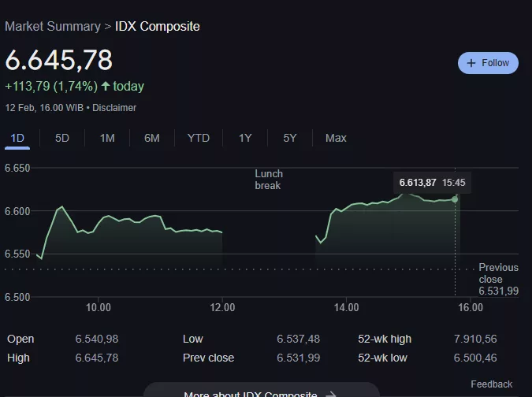Click the plus icon in Follow button
The height and width of the screenshot is (397, 532).
click(471, 63)
